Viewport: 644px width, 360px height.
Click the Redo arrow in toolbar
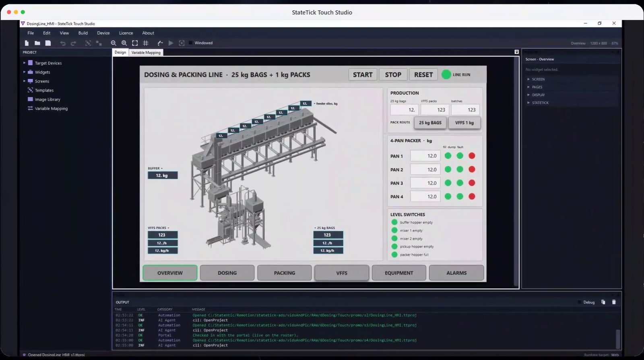coord(73,43)
